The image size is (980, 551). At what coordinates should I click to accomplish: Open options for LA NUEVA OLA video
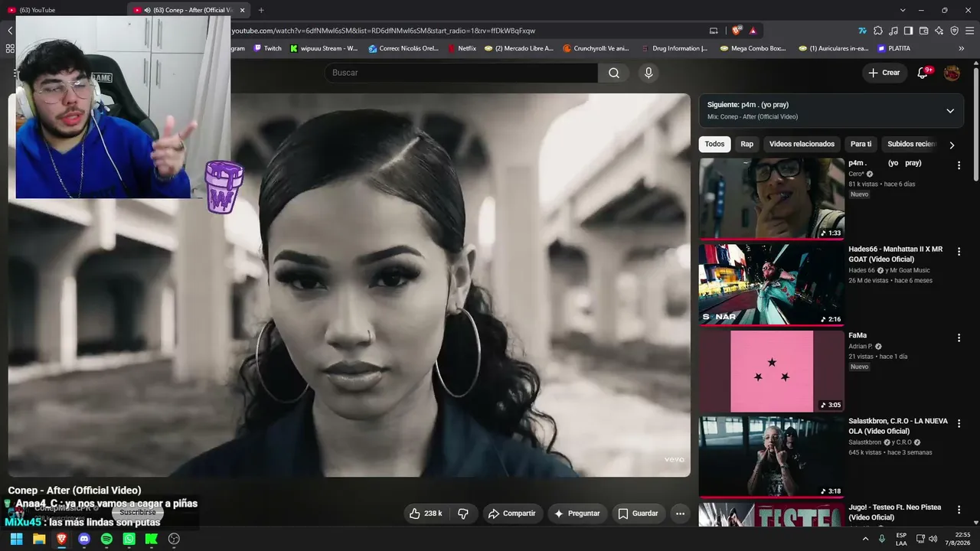pyautogui.click(x=959, y=423)
